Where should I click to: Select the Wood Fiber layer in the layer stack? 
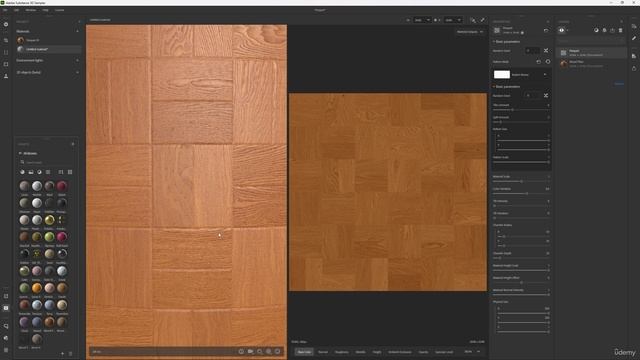[x=592, y=64]
